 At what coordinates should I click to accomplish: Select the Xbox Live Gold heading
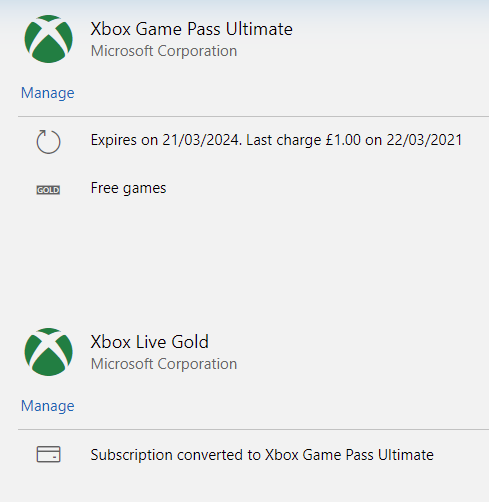point(150,342)
